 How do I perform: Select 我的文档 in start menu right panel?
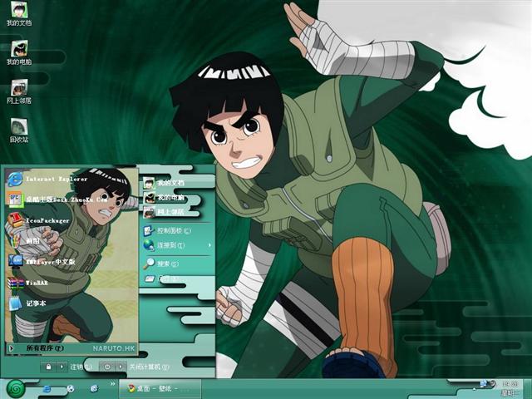(x=165, y=183)
